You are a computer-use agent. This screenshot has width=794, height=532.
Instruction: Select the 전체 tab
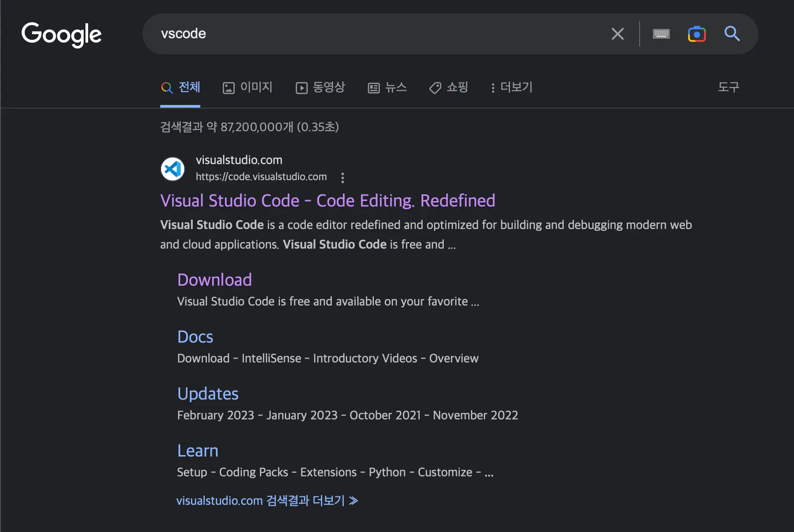tap(180, 87)
